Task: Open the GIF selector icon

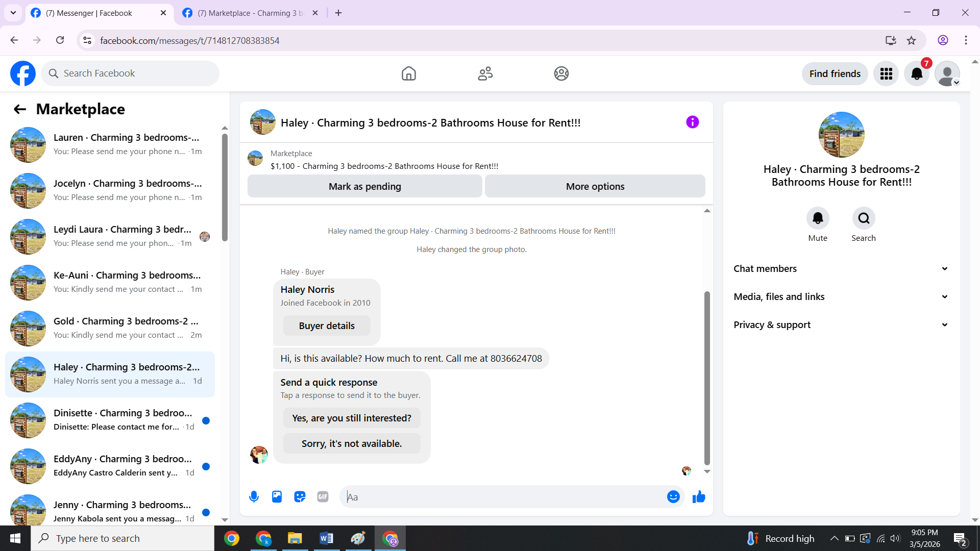Action: tap(323, 496)
